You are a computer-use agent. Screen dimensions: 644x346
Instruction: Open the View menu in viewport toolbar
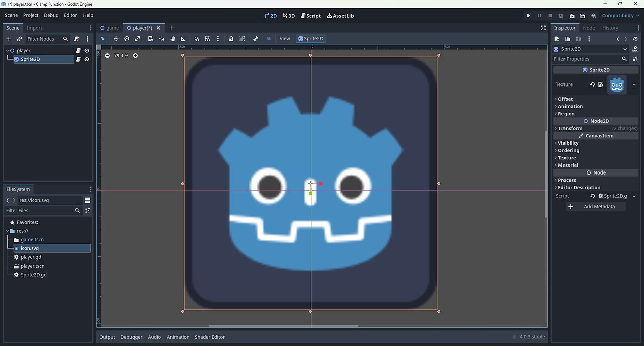(285, 39)
